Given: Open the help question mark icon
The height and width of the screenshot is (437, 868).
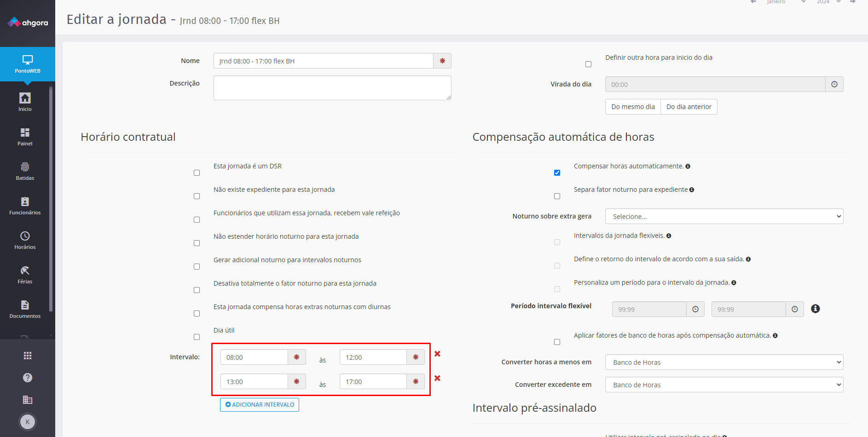Looking at the screenshot, I should 28,378.
